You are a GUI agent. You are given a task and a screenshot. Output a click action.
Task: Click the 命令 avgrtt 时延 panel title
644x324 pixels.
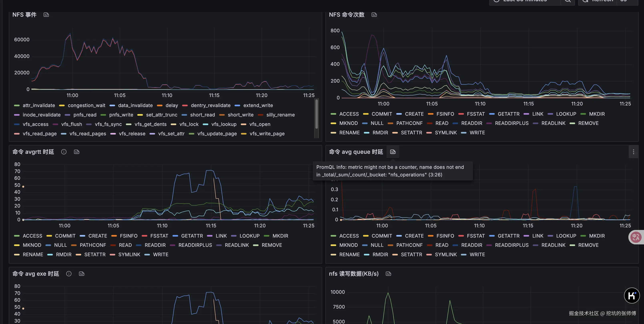coord(33,152)
